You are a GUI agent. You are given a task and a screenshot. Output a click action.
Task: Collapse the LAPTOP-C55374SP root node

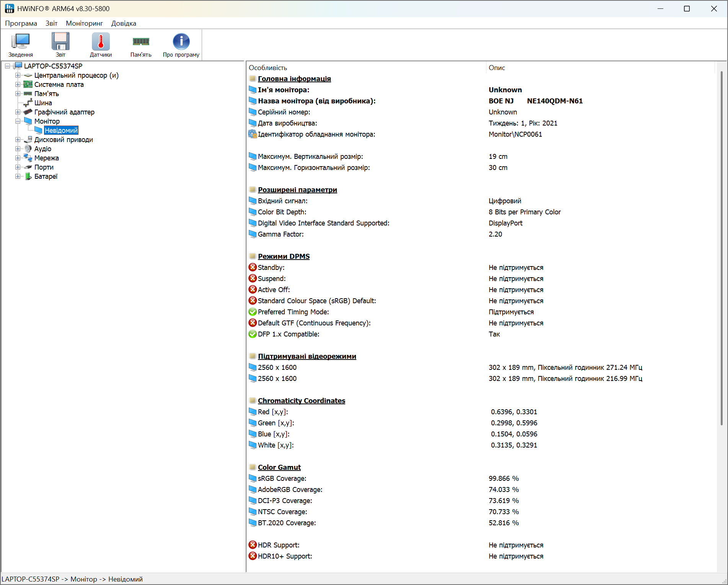(7, 66)
